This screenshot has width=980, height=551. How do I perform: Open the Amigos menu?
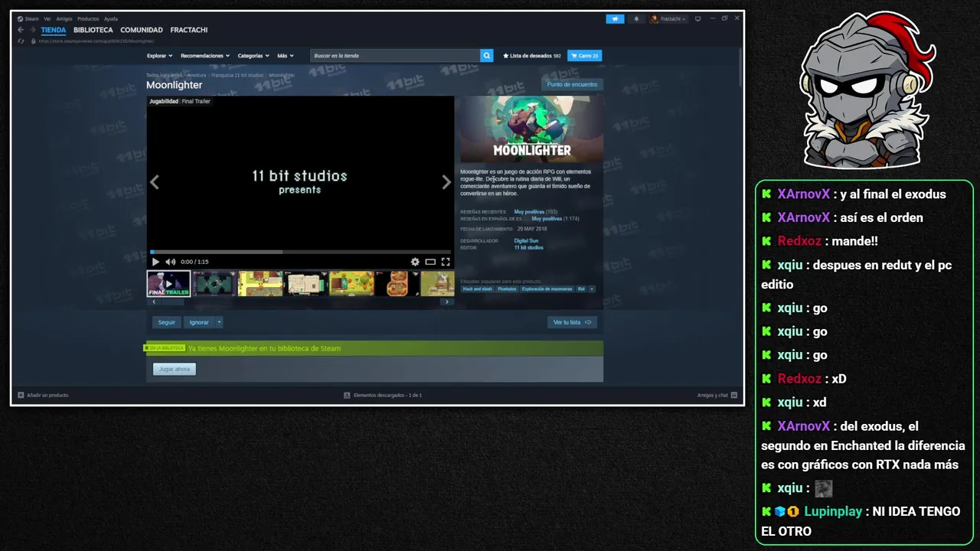click(64, 18)
